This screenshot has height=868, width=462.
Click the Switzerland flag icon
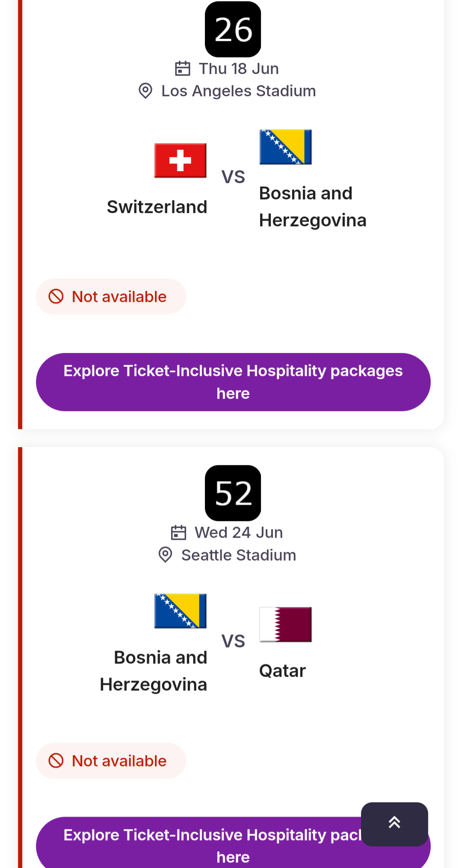tap(180, 161)
